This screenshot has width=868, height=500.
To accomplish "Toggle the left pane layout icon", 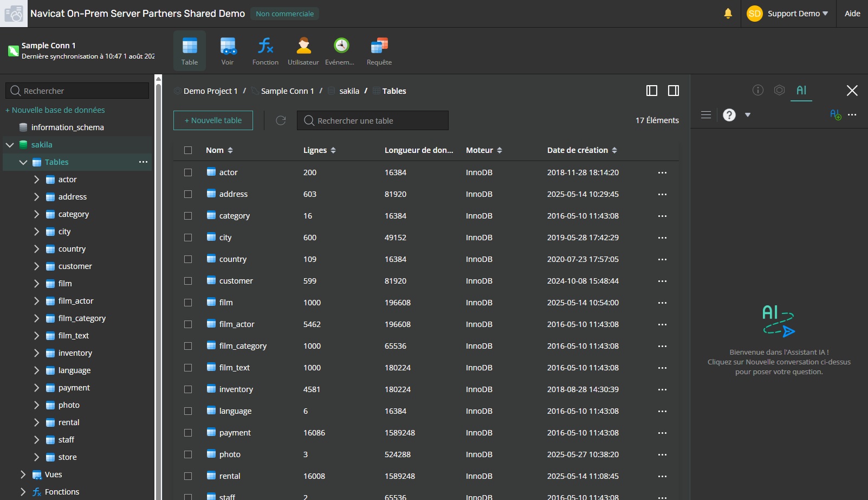I will click(652, 91).
